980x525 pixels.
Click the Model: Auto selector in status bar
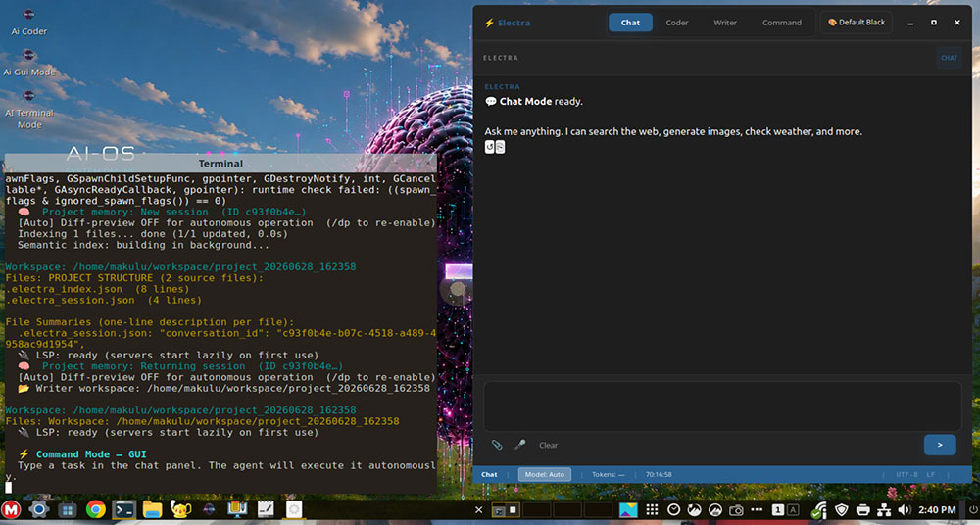click(x=544, y=474)
